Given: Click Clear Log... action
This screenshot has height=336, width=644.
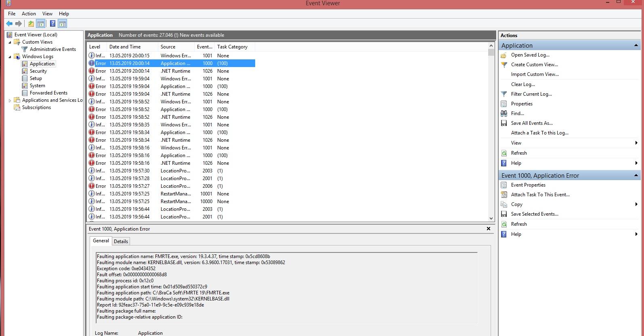Looking at the screenshot, I should tap(523, 84).
